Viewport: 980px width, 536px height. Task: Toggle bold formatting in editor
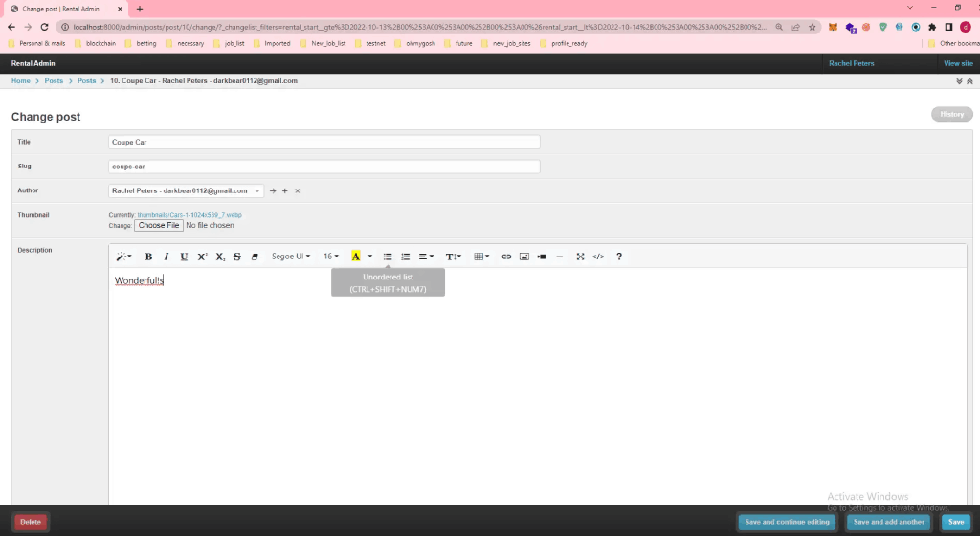point(148,257)
